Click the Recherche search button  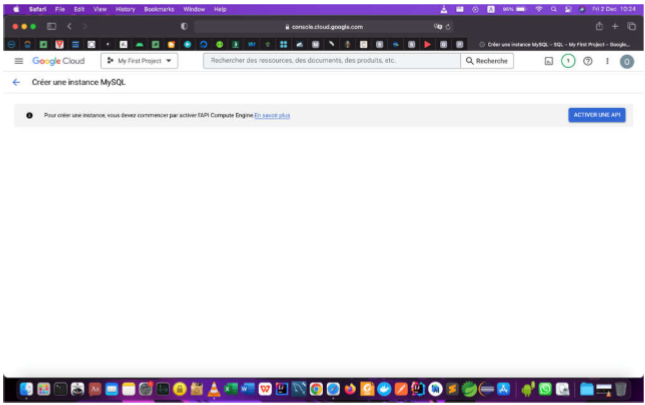[487, 61]
